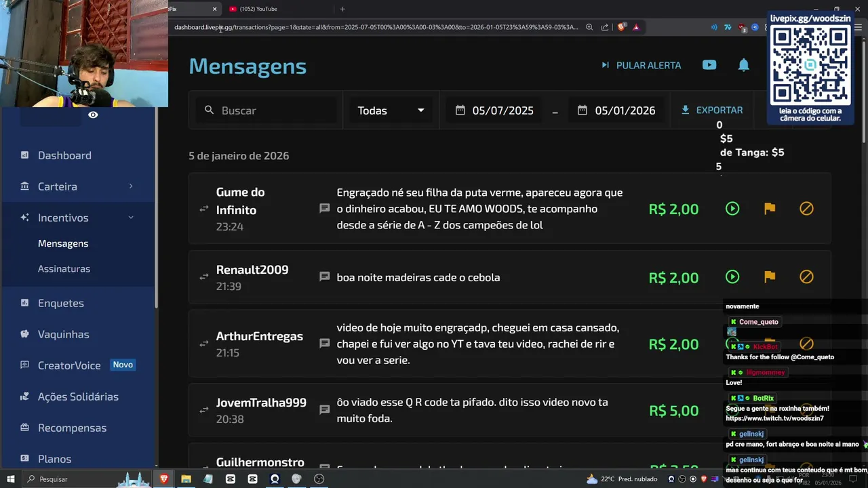Click the transfer arrows icon beside ArthurEntregas
Image resolution: width=868 pixels, height=488 pixels.
click(x=203, y=344)
